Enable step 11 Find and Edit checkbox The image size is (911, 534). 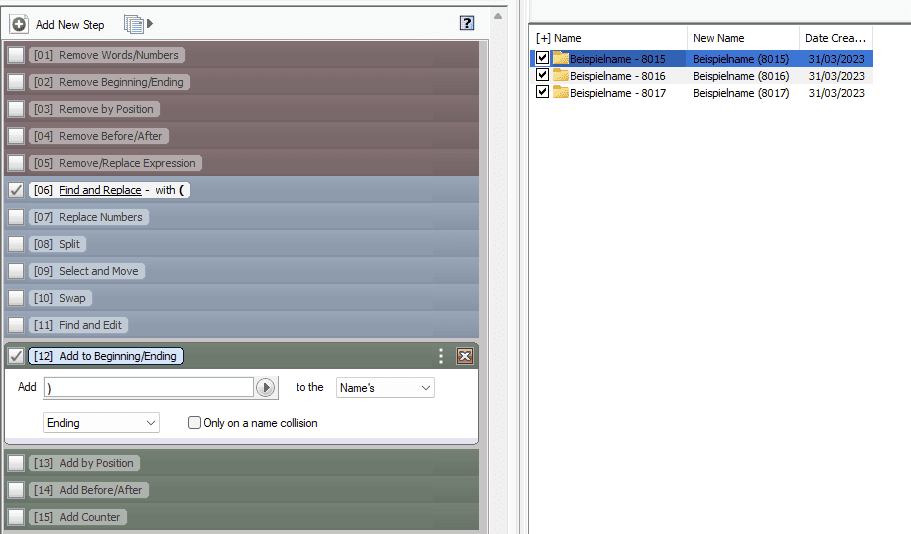16,325
